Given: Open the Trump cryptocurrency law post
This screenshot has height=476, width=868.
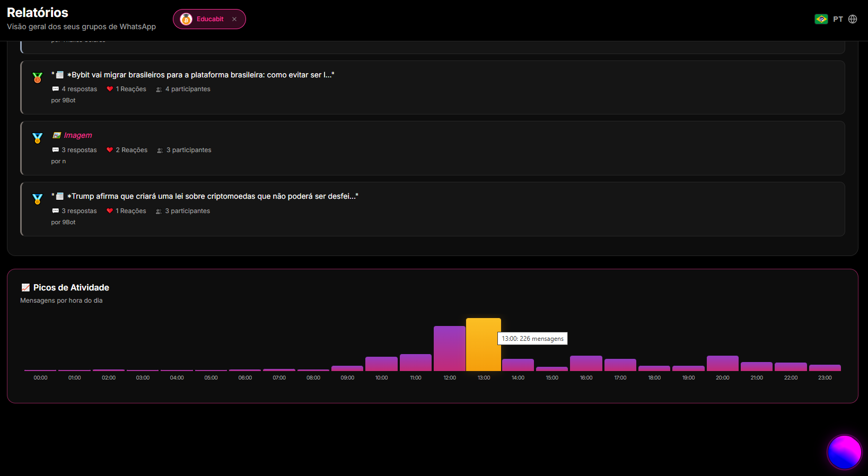Looking at the screenshot, I should click(205, 196).
